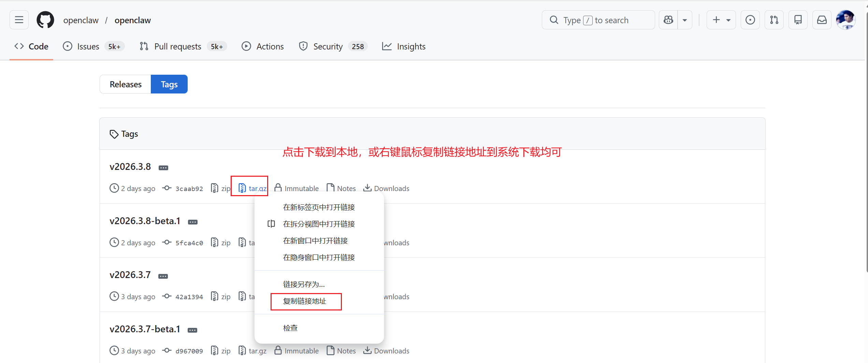
Task: Open the notifications inbox icon
Action: [822, 19]
